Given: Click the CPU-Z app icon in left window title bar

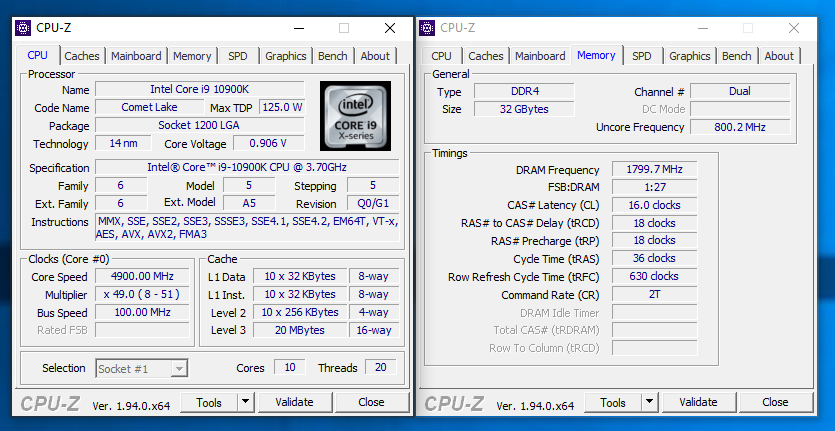Looking at the screenshot, I should 23,28.
